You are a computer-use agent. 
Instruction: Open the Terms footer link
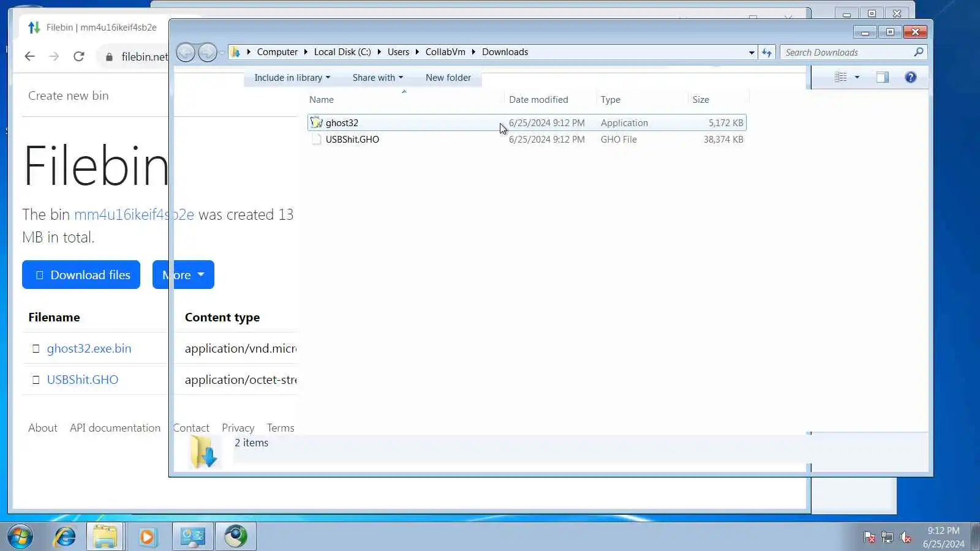pos(281,428)
